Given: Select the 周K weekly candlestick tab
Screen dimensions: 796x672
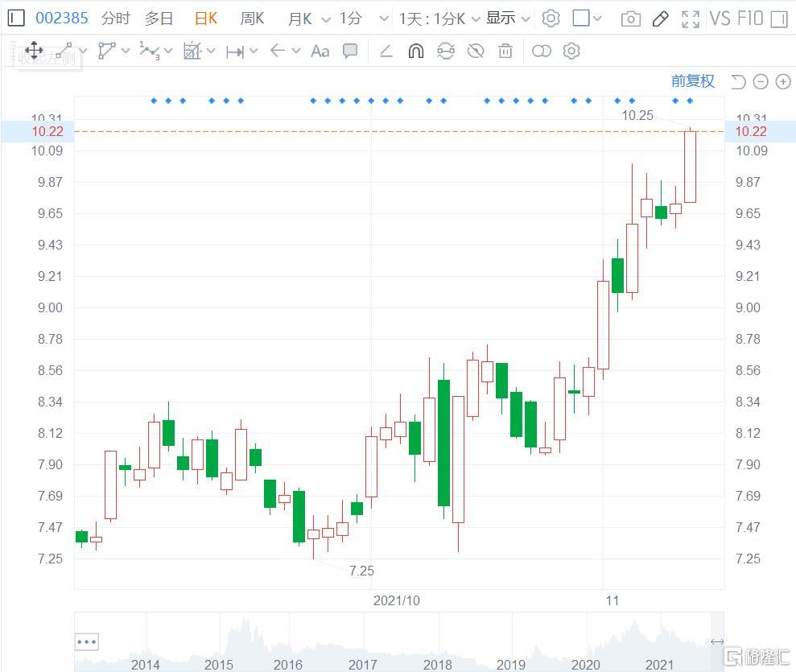Looking at the screenshot, I should pos(252,19).
